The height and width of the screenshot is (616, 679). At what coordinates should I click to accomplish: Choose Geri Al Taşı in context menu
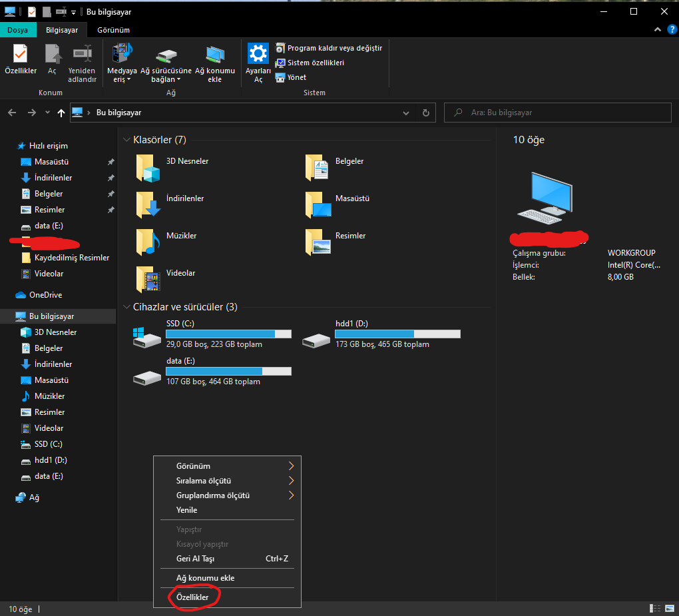(x=228, y=559)
